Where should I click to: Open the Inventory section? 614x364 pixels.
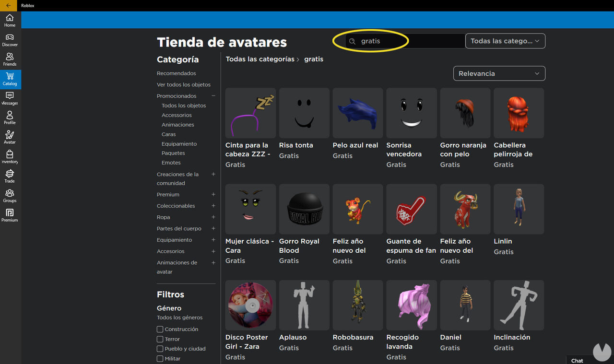pos(10,157)
